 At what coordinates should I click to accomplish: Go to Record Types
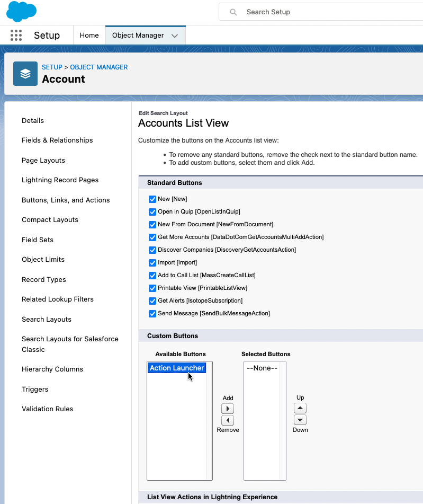click(44, 280)
